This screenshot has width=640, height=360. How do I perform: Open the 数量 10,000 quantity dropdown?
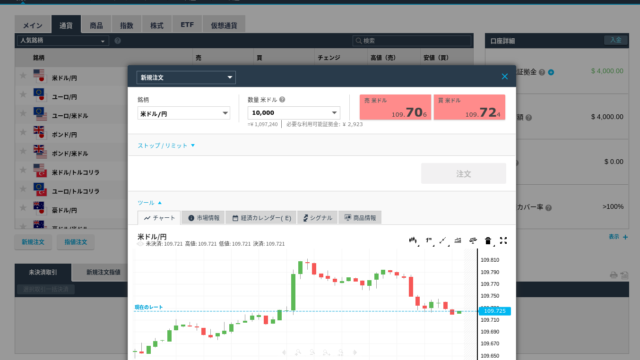[x=294, y=113]
